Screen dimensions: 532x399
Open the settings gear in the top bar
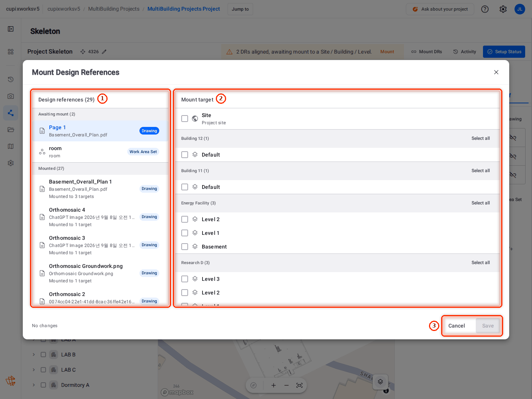pos(503,9)
